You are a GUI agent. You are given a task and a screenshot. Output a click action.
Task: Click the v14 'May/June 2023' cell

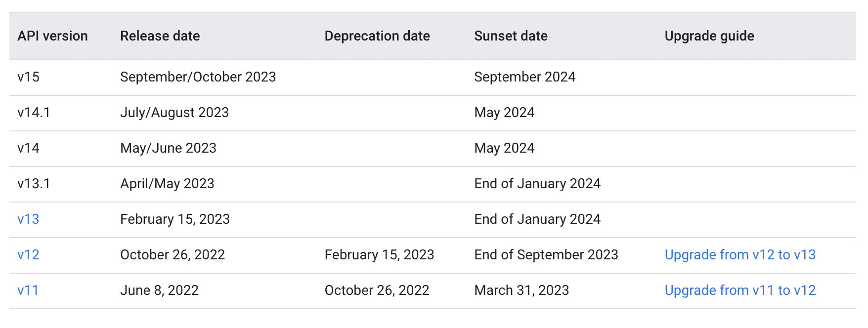168,148
